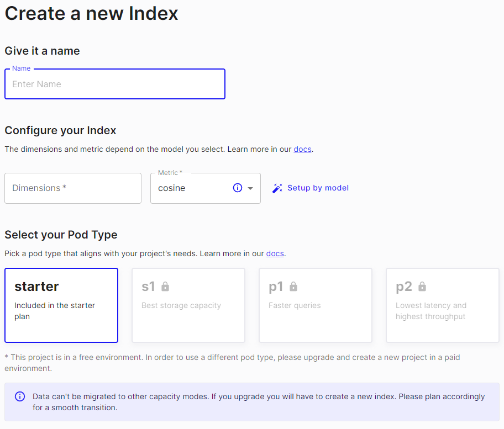Click the lock icon beside p1
Viewport: 504px width, 429px height.
click(x=293, y=287)
